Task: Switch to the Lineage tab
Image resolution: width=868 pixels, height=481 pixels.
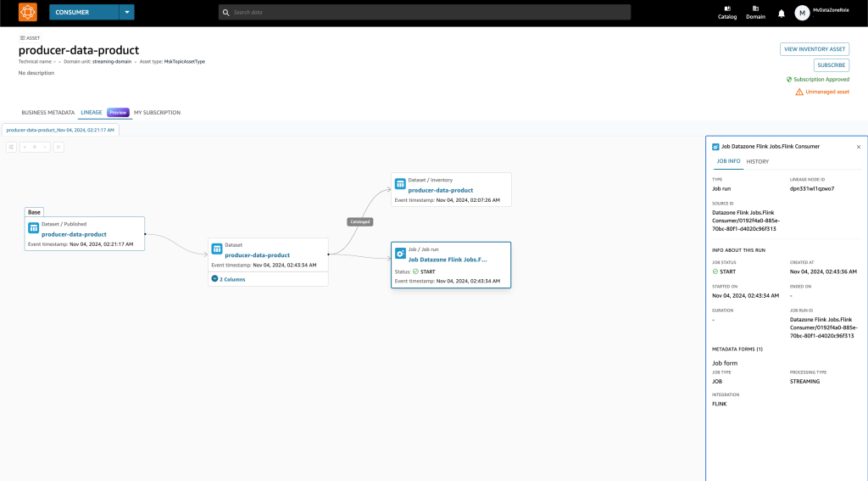Action: click(x=92, y=113)
